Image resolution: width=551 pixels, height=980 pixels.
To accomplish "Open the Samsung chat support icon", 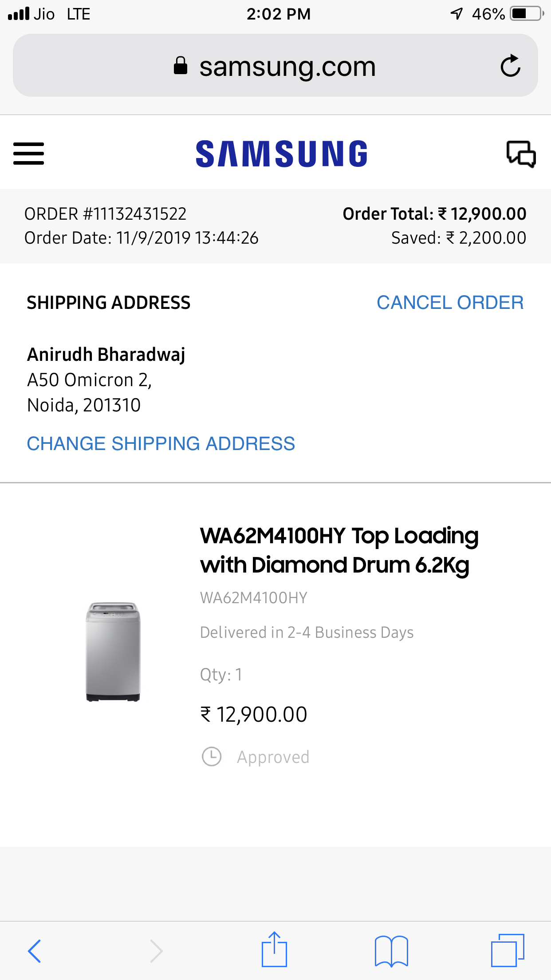I will 521,154.
